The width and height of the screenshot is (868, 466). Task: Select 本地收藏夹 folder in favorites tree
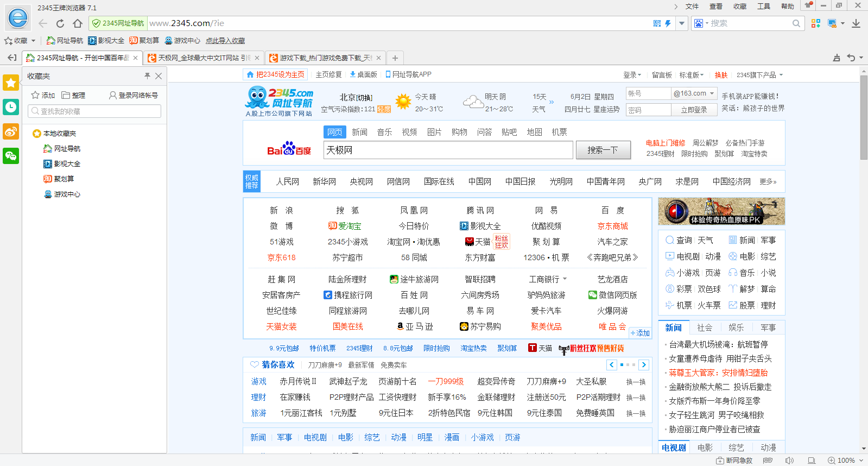54,133
